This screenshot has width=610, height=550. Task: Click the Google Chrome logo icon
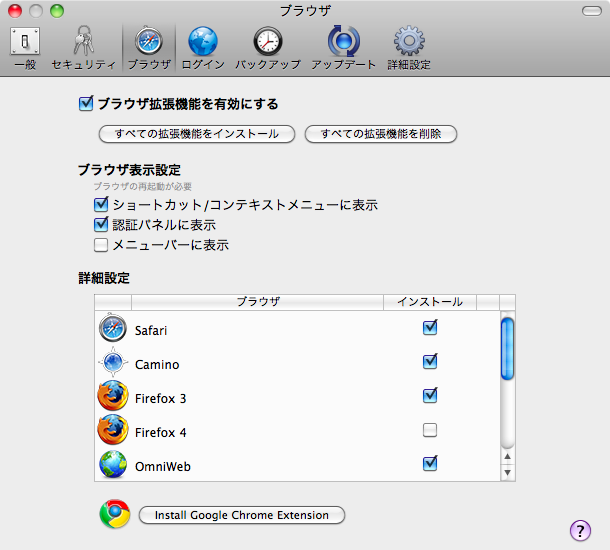[x=115, y=514]
